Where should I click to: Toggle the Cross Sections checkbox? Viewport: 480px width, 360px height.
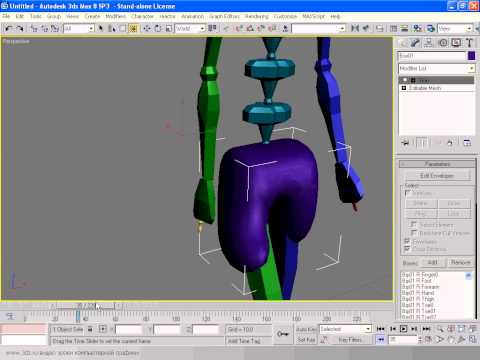407,249
